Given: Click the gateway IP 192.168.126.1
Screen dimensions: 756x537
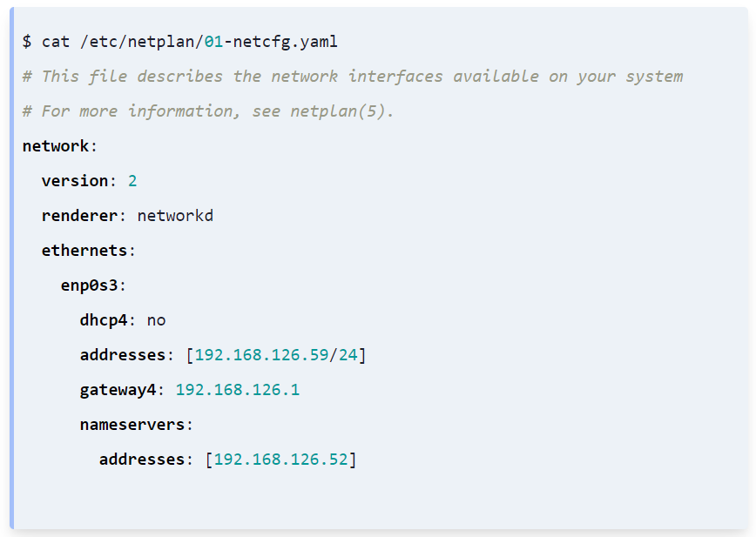Looking at the screenshot, I should coord(238,390).
